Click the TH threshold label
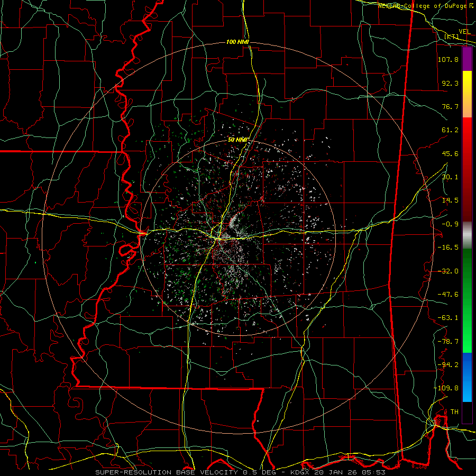Screen dimensions: 476x476 tap(454, 412)
